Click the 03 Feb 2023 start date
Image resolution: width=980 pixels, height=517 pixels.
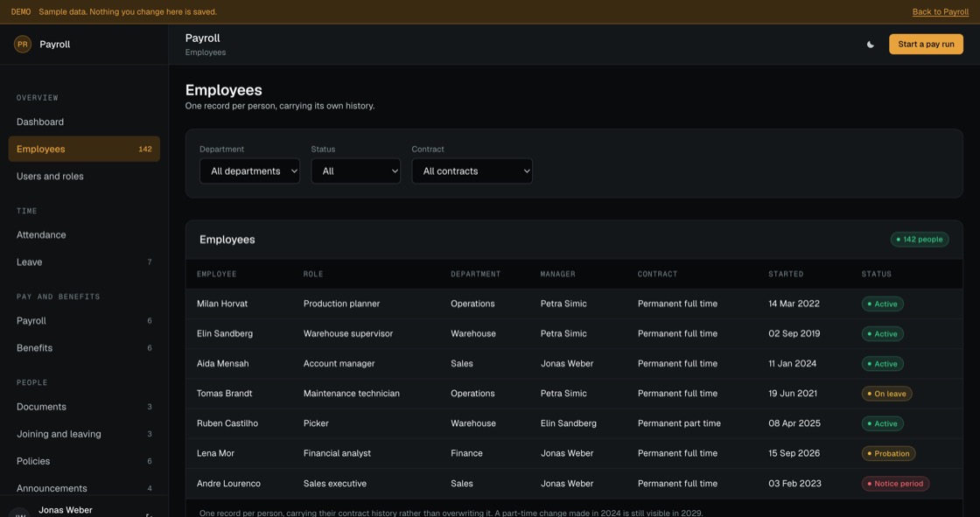[794, 484]
